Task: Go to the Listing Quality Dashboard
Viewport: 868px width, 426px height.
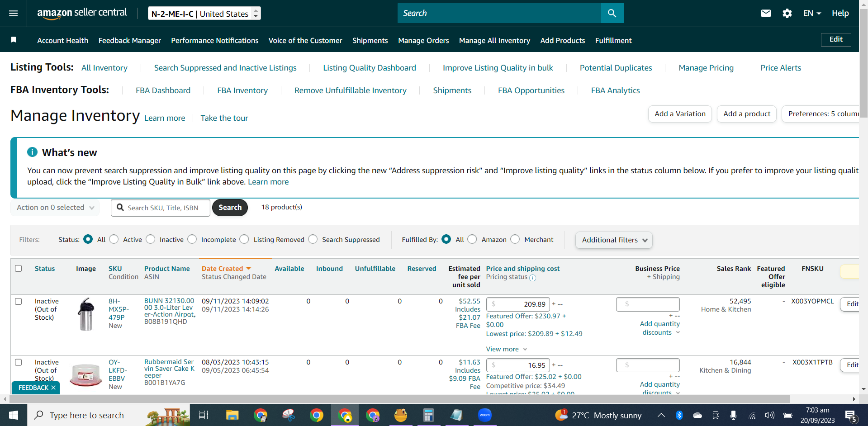Action: (x=370, y=68)
